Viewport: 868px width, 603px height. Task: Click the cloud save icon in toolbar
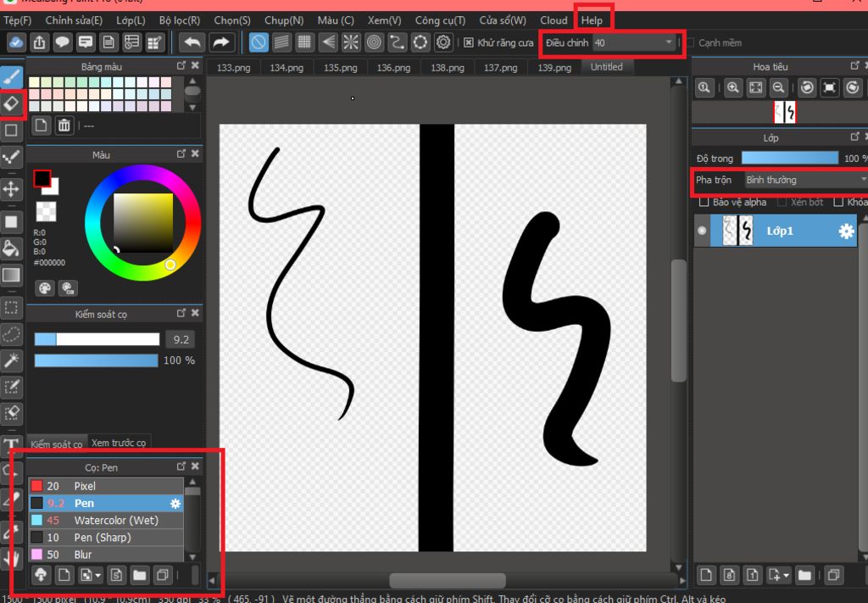(16, 42)
